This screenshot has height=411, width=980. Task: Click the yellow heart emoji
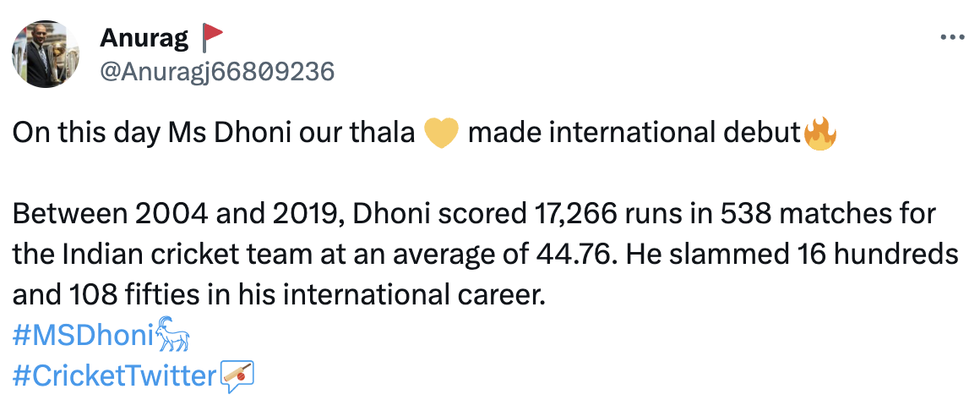(439, 134)
